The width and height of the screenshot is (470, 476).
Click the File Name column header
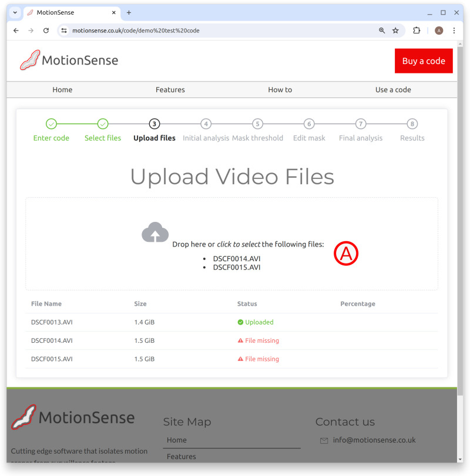[x=46, y=303]
